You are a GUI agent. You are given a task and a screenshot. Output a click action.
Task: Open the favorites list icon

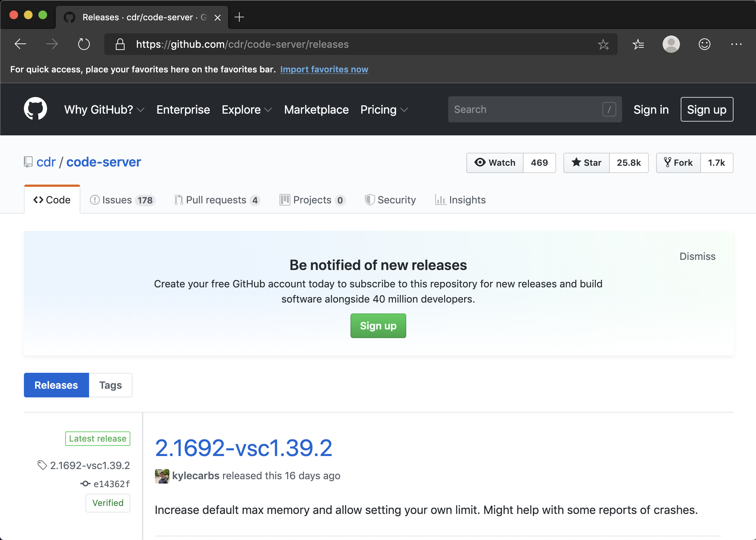638,44
